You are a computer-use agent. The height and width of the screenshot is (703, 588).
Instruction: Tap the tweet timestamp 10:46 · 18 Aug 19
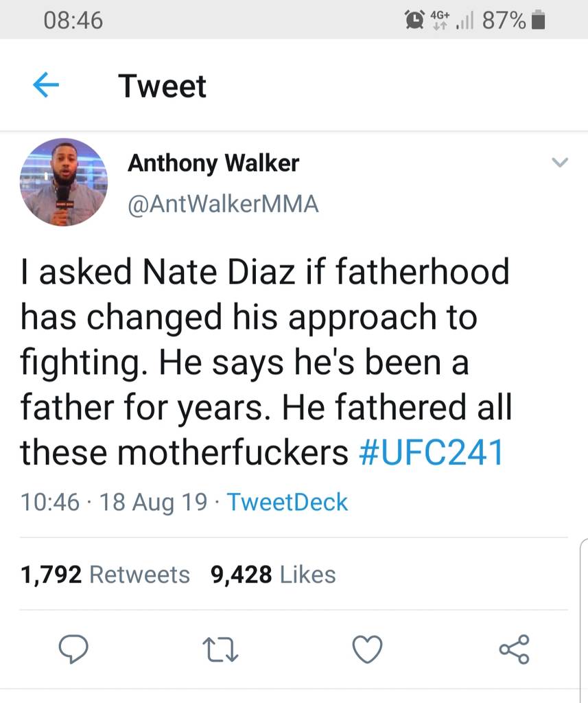pyautogui.click(x=114, y=503)
